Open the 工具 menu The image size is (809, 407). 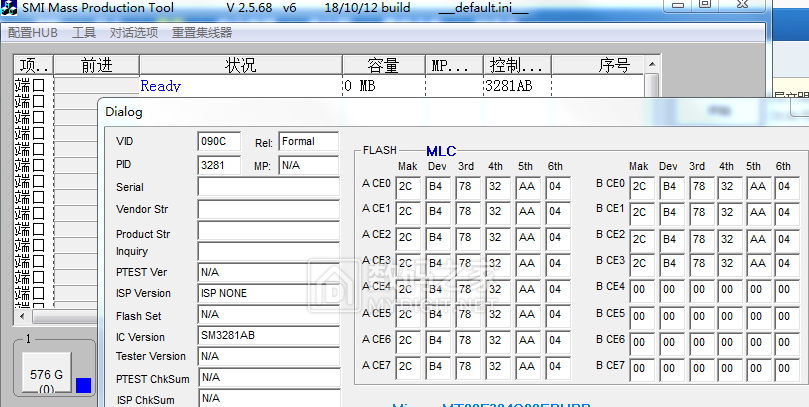[84, 32]
